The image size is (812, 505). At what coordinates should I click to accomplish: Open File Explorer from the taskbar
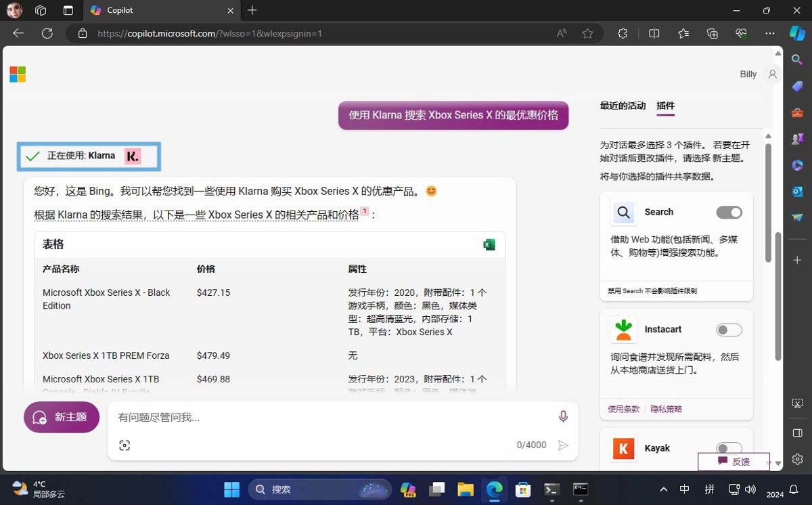point(465,489)
